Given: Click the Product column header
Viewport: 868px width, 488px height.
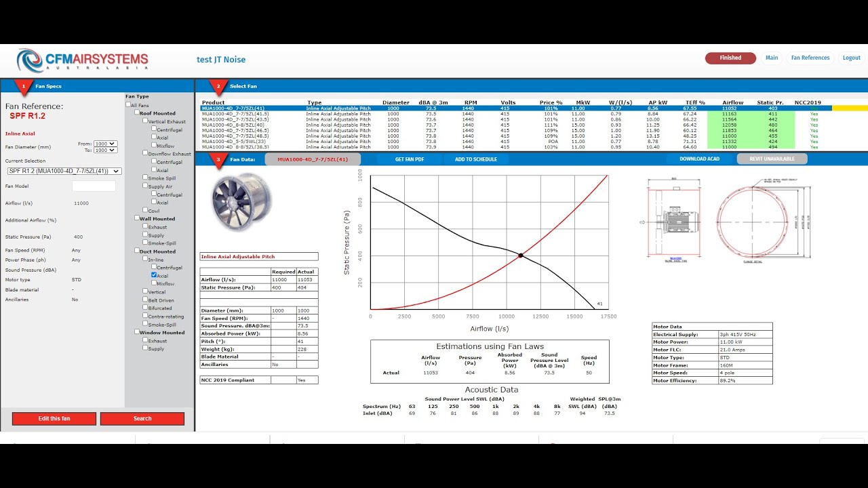Looking at the screenshot, I should click(x=213, y=103).
